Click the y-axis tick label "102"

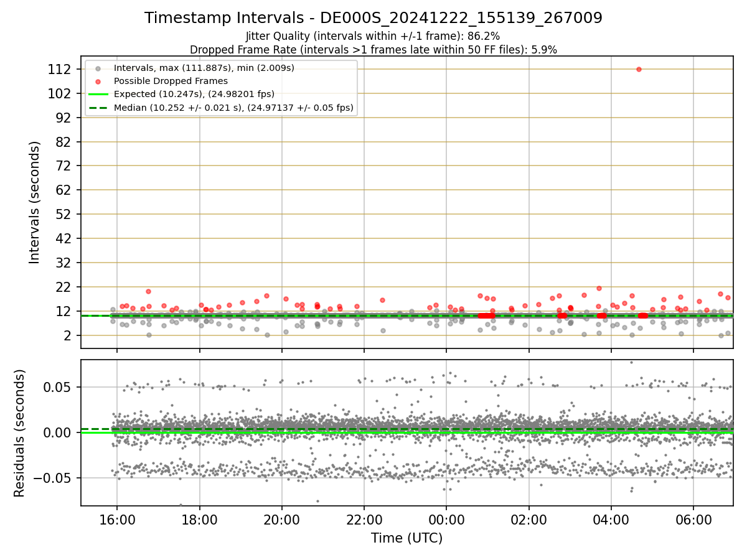59,93
